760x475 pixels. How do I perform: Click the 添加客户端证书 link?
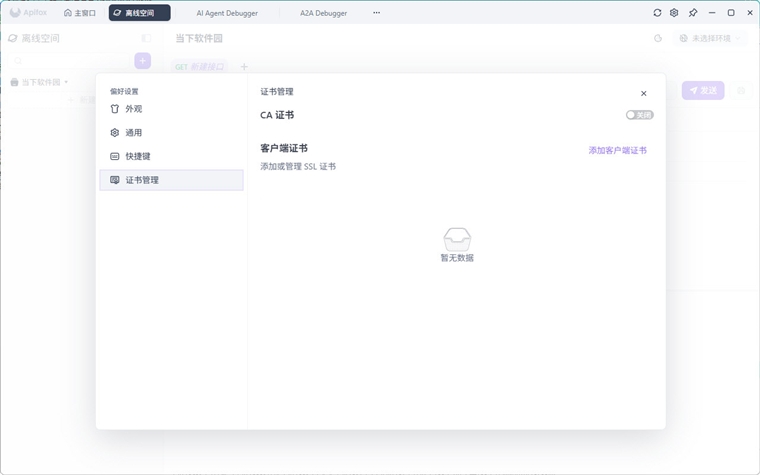point(618,150)
